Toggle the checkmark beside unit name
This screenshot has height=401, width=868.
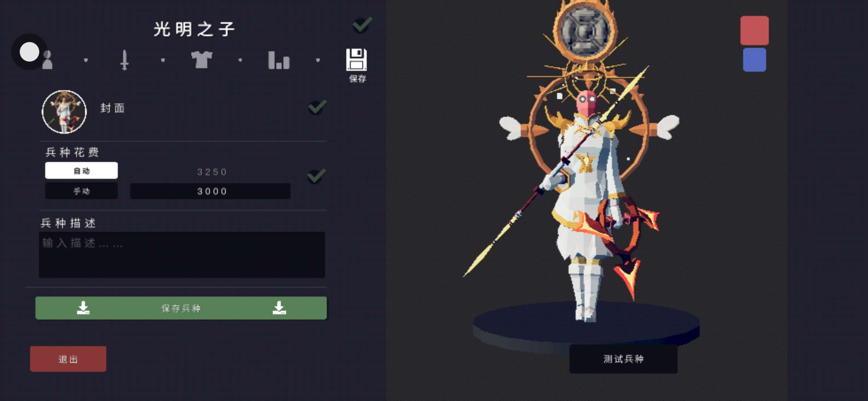[x=362, y=25]
